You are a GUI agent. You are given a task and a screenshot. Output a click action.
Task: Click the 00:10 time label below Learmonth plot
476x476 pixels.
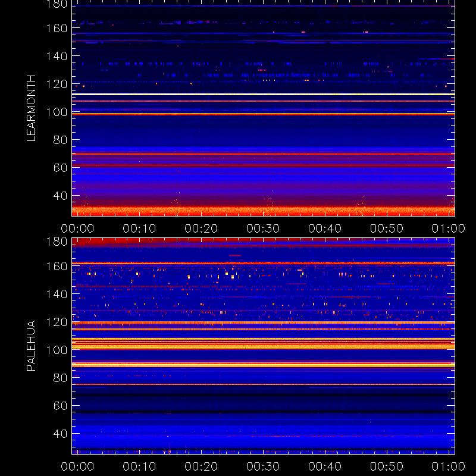pyautogui.click(x=139, y=228)
